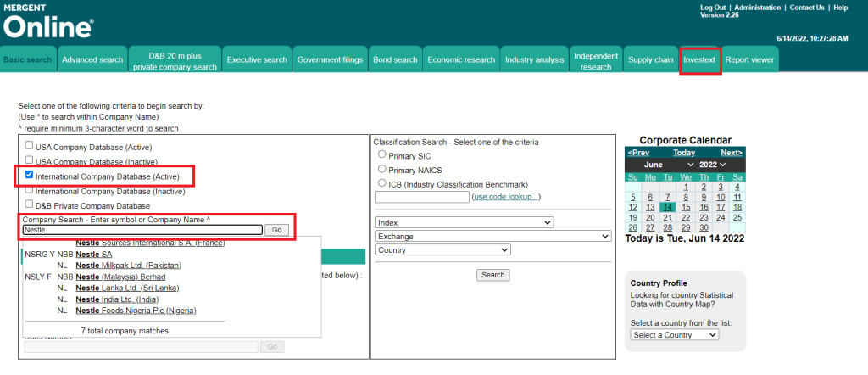Click the company search field containing Nestle
Image resolution: width=868 pixels, height=375 pixels.
pyautogui.click(x=142, y=230)
